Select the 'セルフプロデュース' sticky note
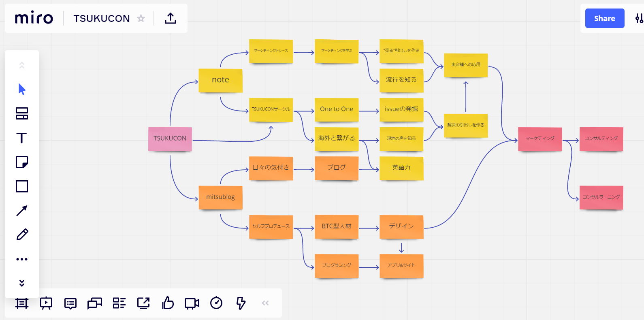The width and height of the screenshot is (644, 320). pos(271,226)
